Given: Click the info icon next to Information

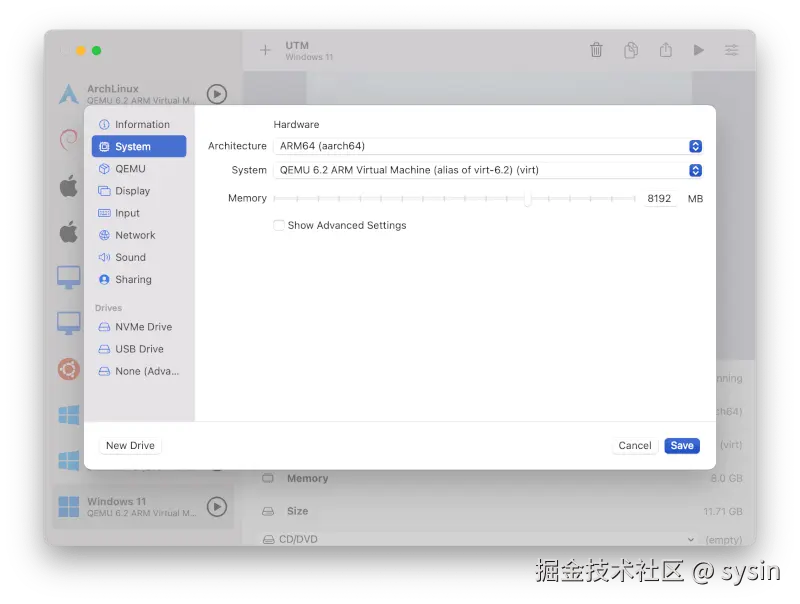Looking at the screenshot, I should point(104,124).
